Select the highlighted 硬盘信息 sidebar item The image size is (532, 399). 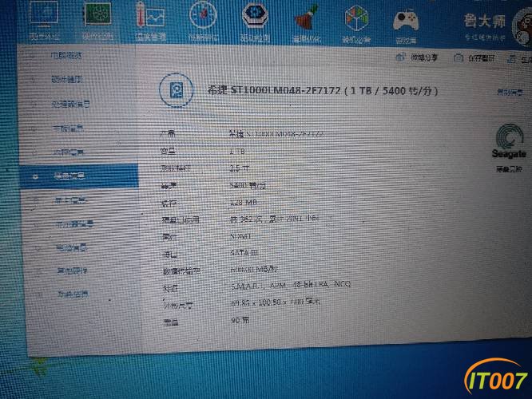79,176
